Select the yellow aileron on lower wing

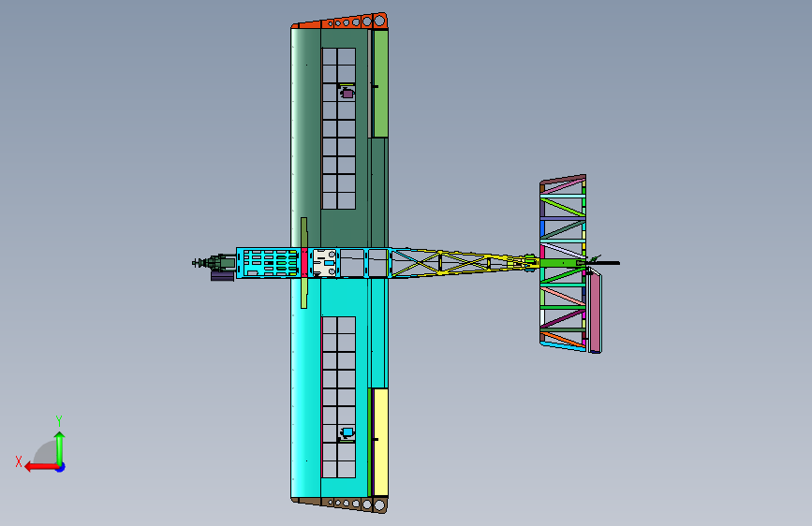point(380,442)
